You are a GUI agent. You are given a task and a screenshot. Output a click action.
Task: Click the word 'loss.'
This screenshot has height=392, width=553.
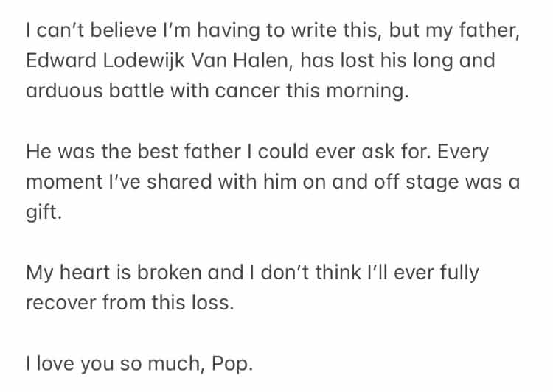coord(213,303)
